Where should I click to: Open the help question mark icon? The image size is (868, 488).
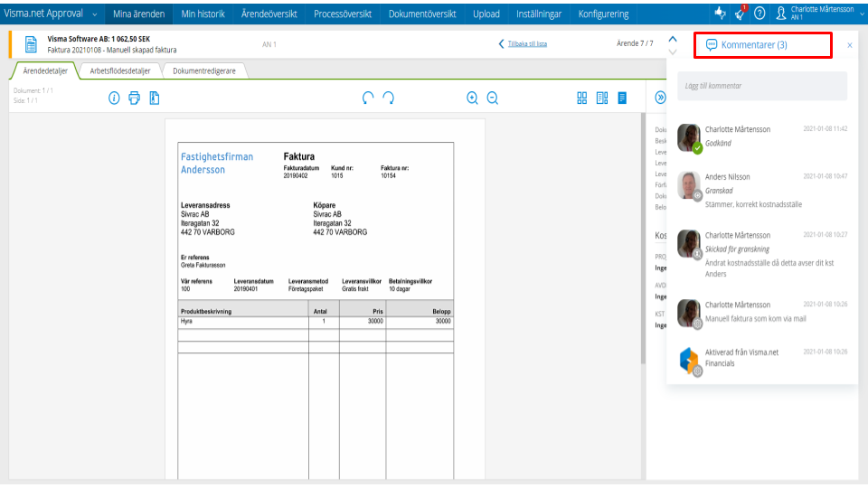(759, 14)
